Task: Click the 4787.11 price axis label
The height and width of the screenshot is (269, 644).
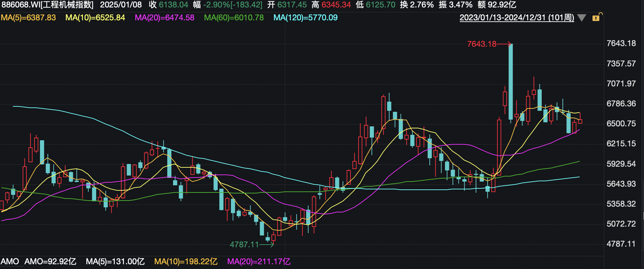Action: pyautogui.click(x=621, y=244)
